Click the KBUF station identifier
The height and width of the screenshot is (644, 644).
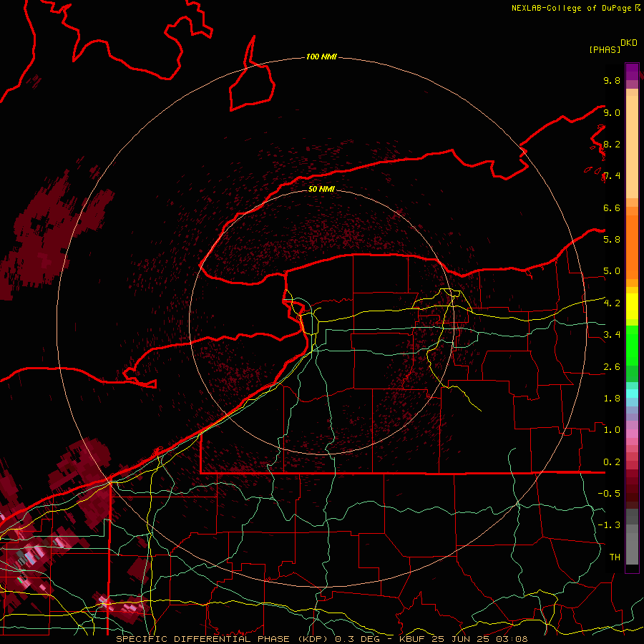412,639
